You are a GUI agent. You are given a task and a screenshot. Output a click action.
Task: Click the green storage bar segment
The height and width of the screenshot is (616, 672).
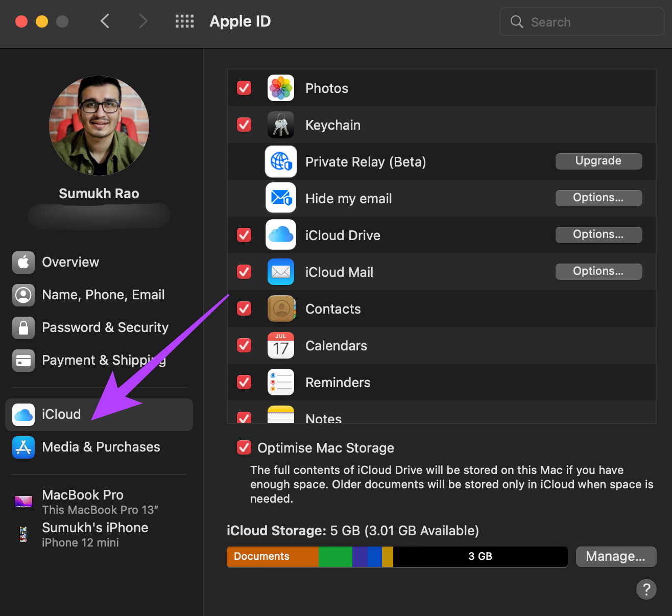[335, 556]
